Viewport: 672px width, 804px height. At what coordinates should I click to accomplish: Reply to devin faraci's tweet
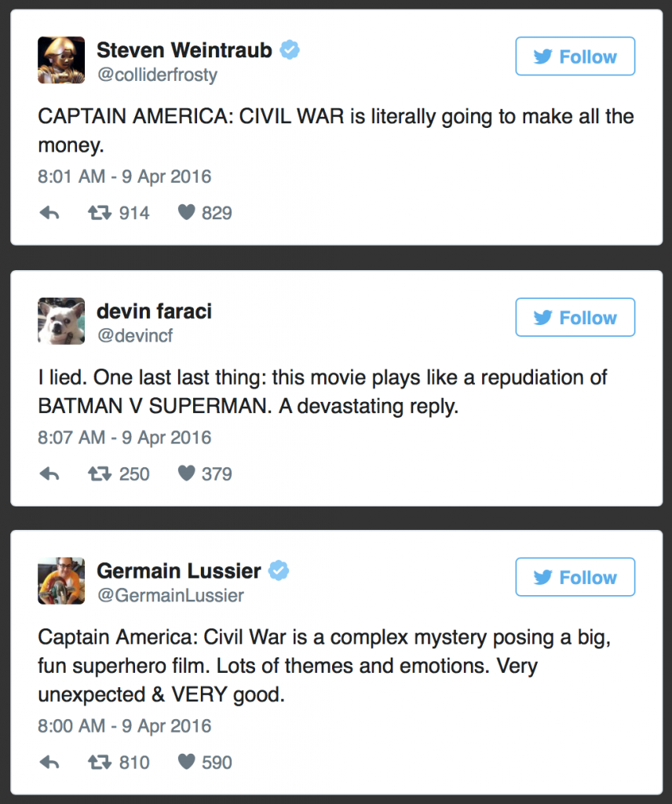[49, 473]
